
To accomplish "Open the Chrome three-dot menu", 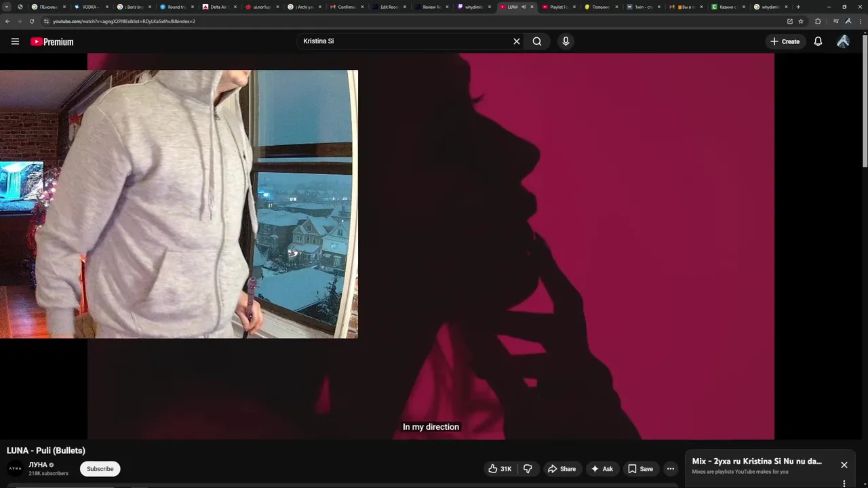I will [859, 21].
